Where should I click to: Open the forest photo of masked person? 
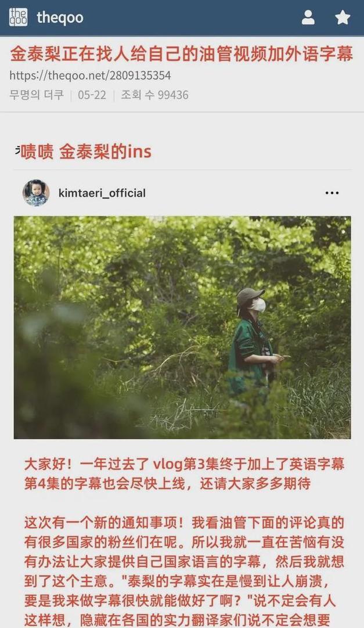182,328
